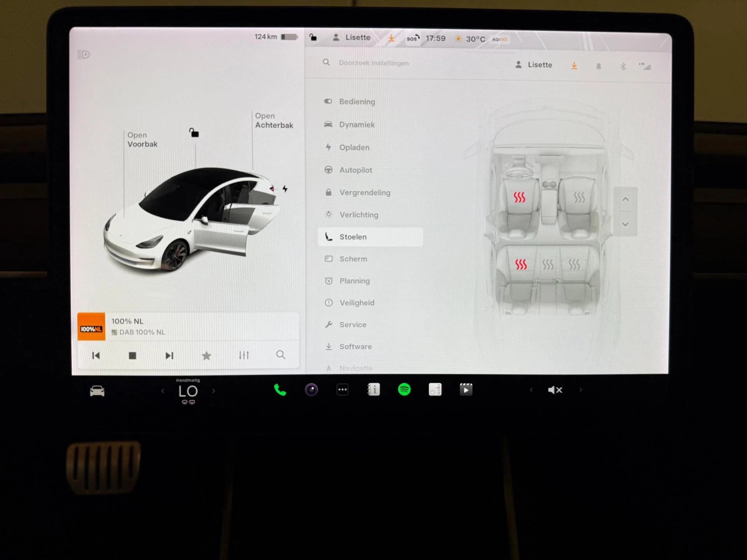Tap Open Voorbak button
The height and width of the screenshot is (560, 747).
(142, 140)
